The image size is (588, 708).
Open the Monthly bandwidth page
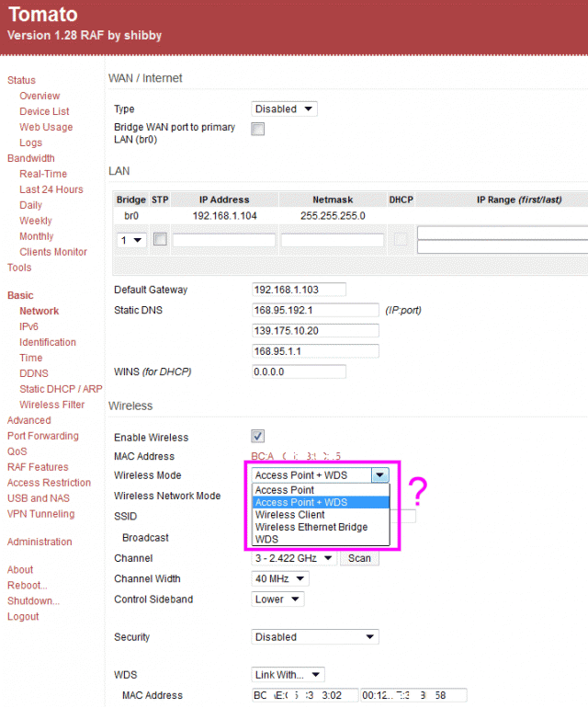click(37, 236)
